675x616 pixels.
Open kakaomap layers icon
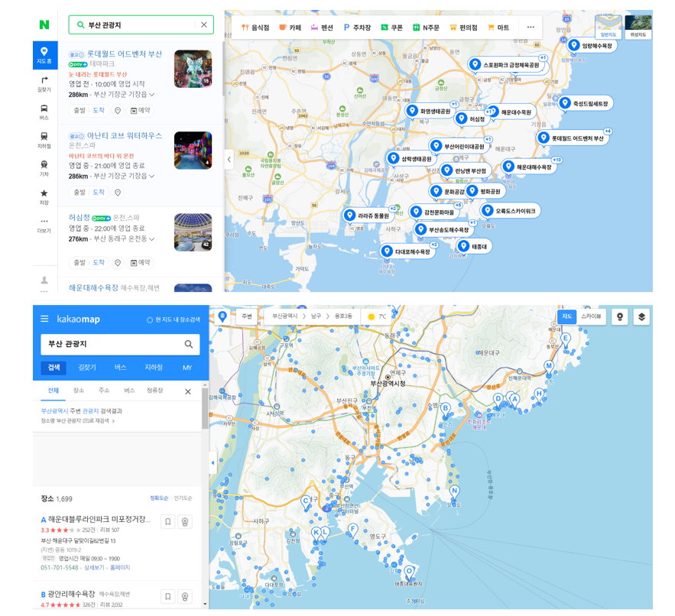coord(641,317)
